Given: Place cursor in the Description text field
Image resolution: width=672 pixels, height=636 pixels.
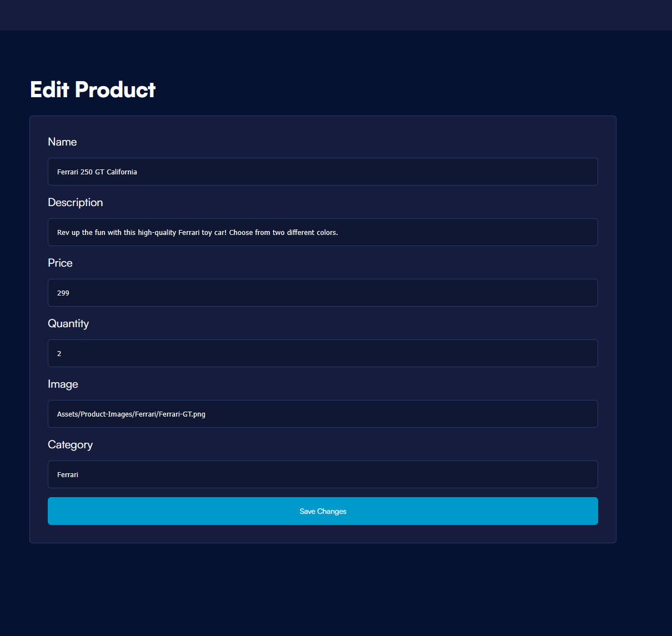Looking at the screenshot, I should pos(323,232).
